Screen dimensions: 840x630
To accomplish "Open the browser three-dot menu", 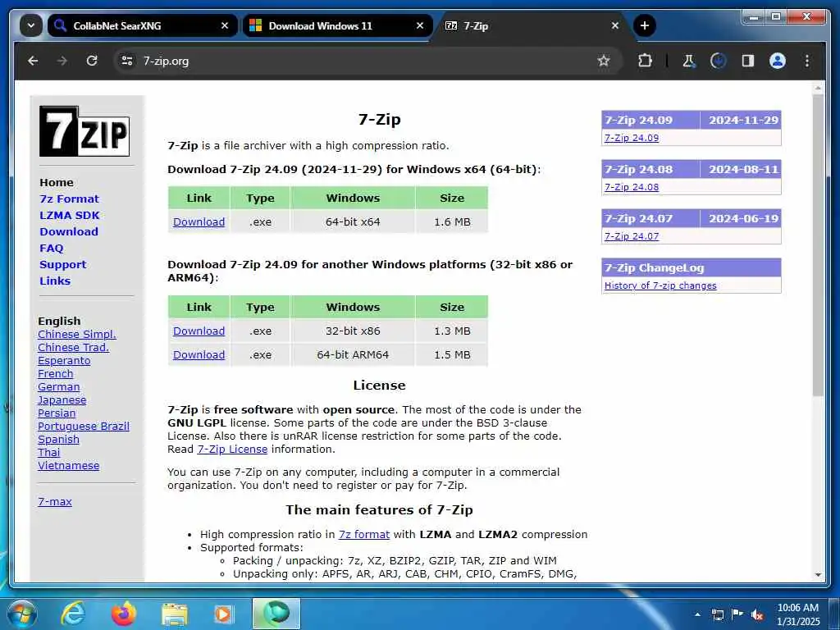I will [807, 61].
